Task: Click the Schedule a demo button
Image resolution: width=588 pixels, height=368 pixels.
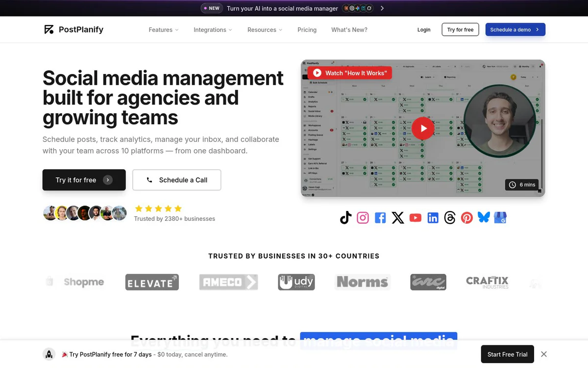Action: pyautogui.click(x=515, y=29)
